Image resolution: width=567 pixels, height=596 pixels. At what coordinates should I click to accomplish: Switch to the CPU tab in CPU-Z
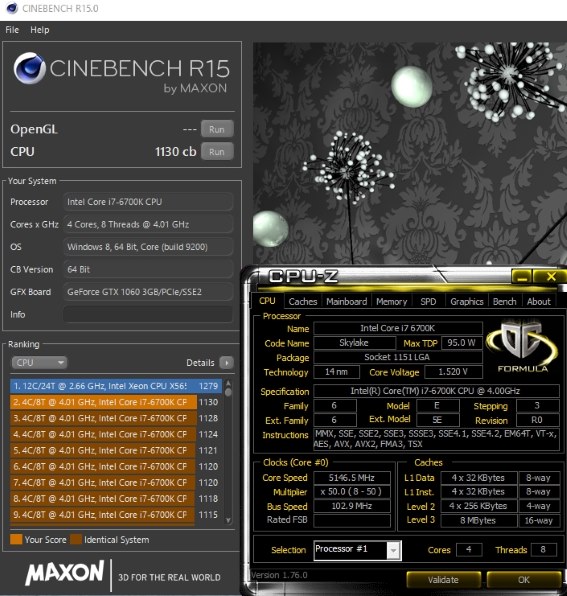tap(267, 301)
